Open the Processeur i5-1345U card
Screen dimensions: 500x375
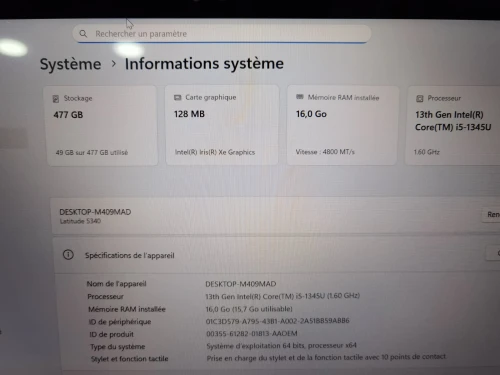(453, 126)
